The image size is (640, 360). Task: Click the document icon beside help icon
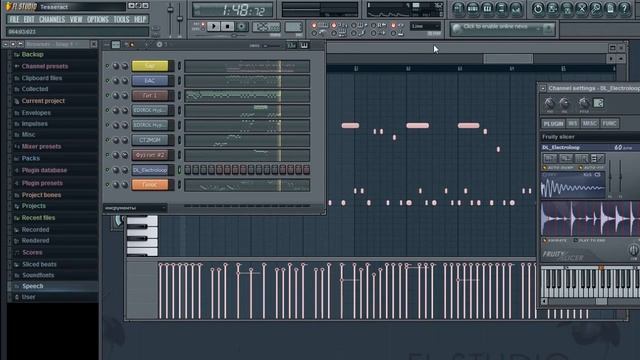point(610,9)
